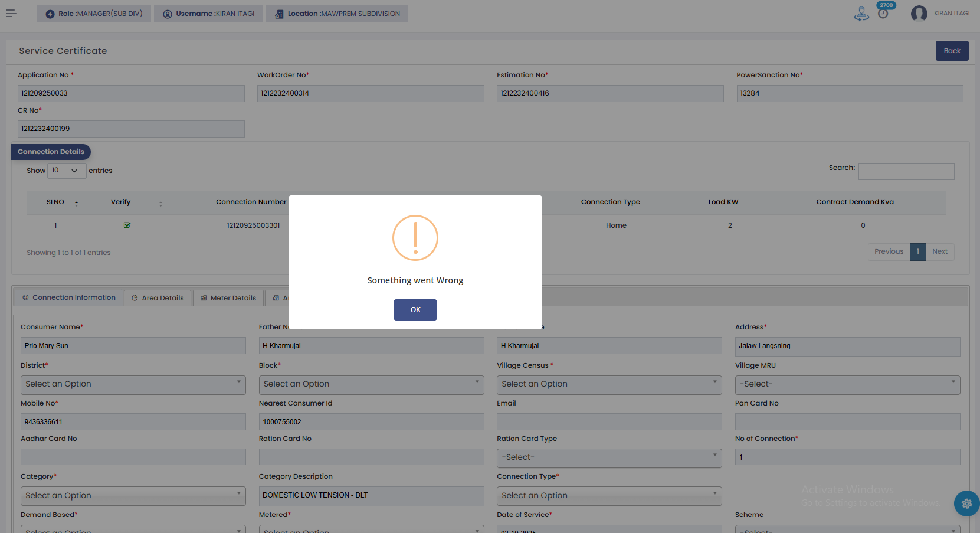Click the Location Mawprem Subdivision badge
Screen dimensions: 980x533
[337, 14]
